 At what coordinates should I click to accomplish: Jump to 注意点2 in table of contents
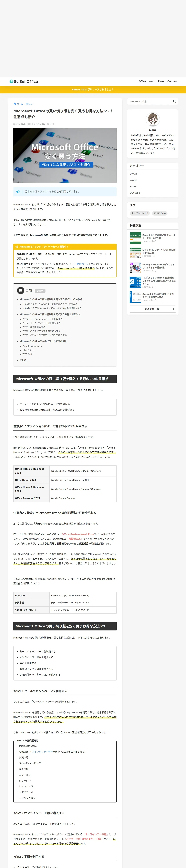(x=52, y=308)
